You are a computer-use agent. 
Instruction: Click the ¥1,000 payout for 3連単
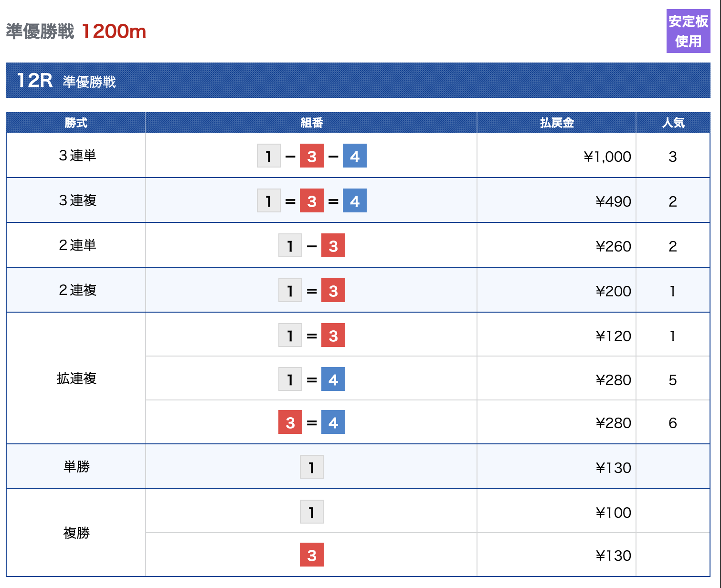(607, 157)
